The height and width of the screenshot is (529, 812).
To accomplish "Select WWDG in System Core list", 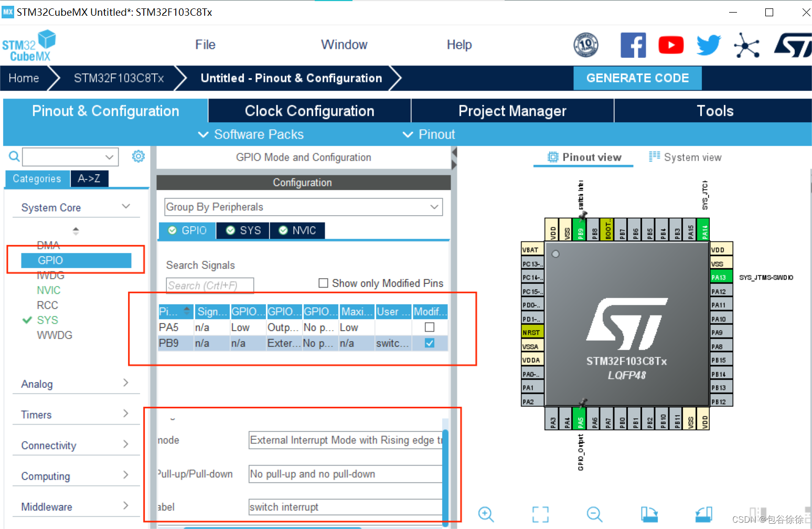I will [x=55, y=335].
